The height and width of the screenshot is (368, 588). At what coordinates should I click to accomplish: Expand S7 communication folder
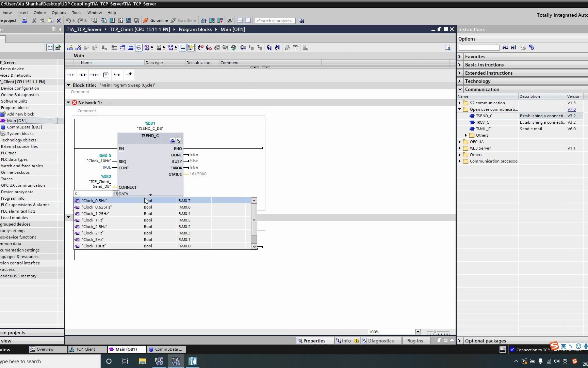(460, 103)
